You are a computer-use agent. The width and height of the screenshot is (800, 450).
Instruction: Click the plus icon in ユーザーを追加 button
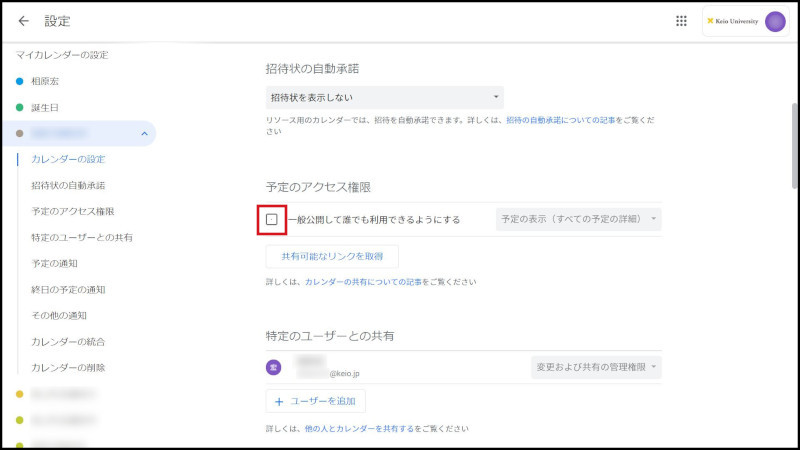pos(279,401)
